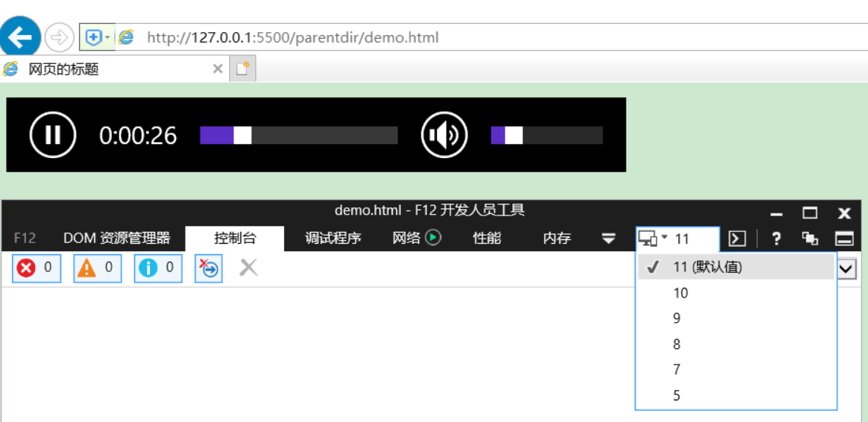Toggle the errors filter showing 0

click(37, 268)
